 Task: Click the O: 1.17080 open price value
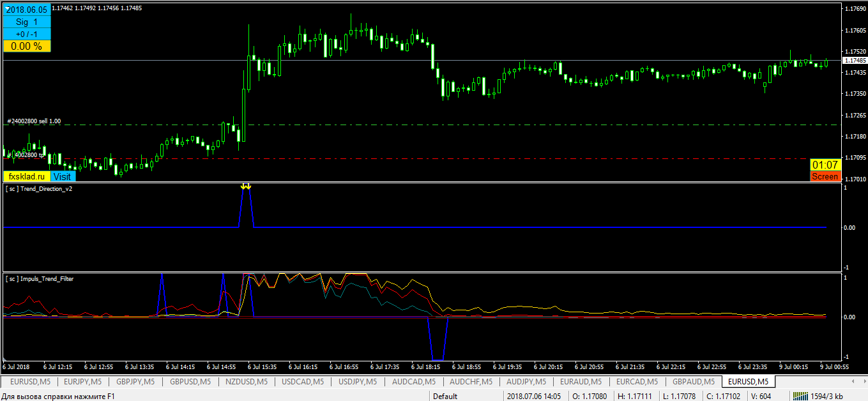588,396
